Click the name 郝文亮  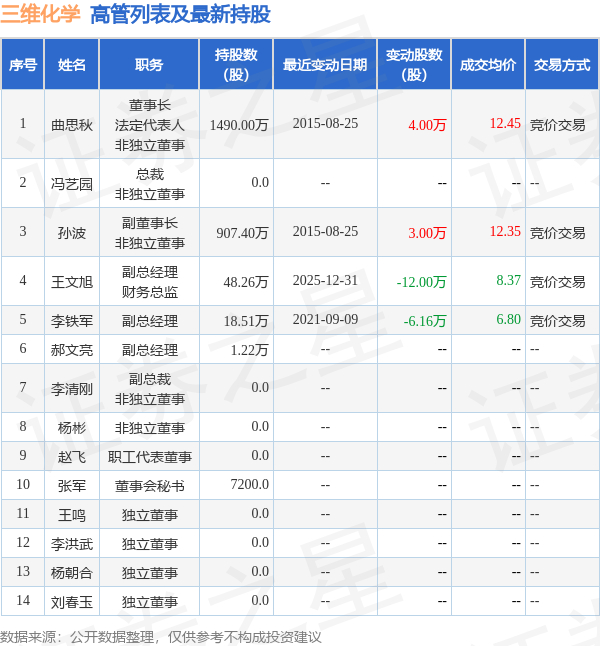coord(72,350)
